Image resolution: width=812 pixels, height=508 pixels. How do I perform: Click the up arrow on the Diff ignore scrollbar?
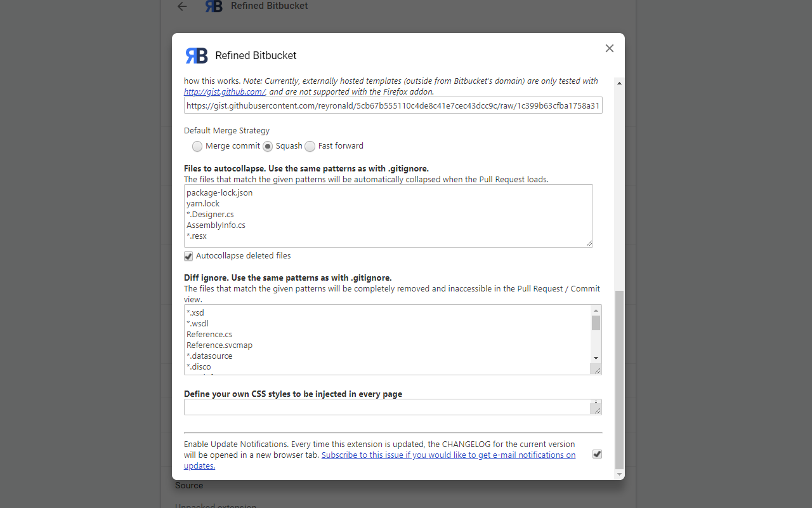coord(596,310)
